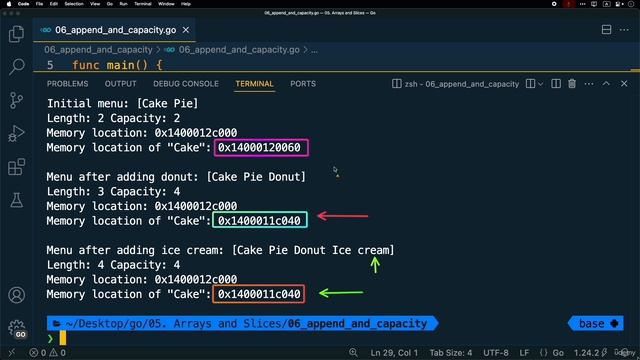Open the Code application menu

(23, 4)
